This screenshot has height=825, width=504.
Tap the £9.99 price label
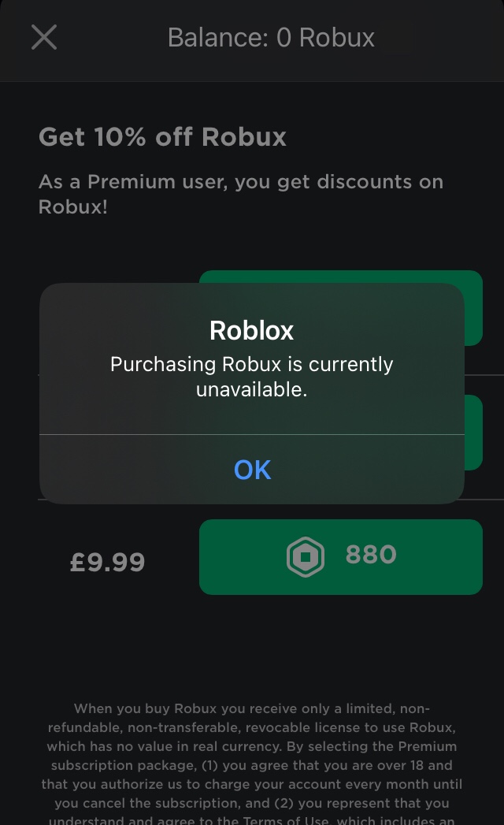(107, 563)
